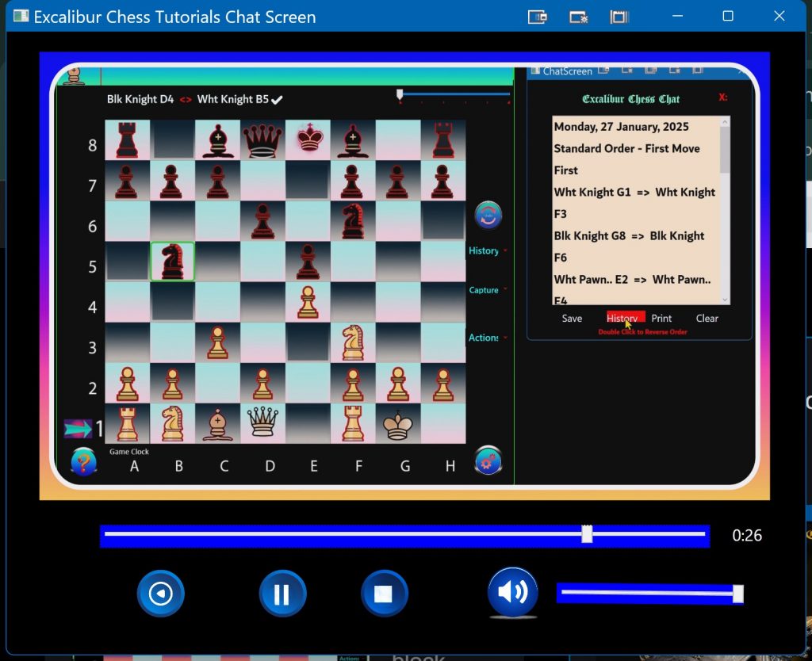Click the blue help question mark icon
This screenshot has width=812, height=661.
[83, 461]
